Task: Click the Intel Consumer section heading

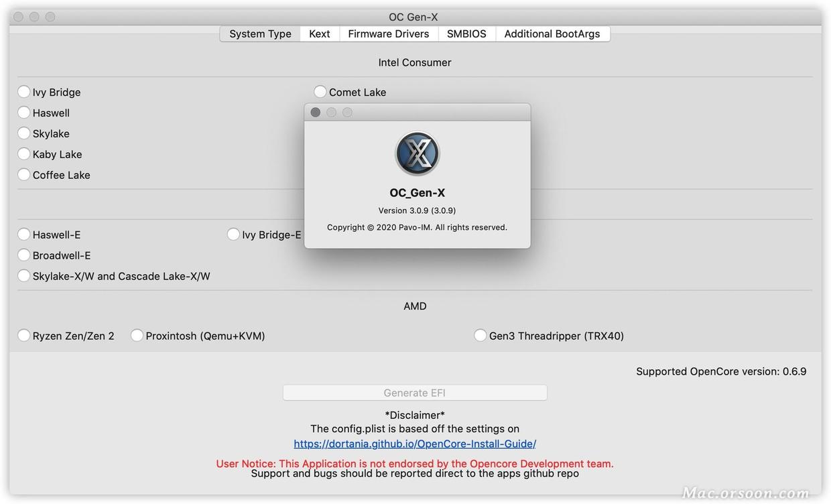Action: (415, 62)
